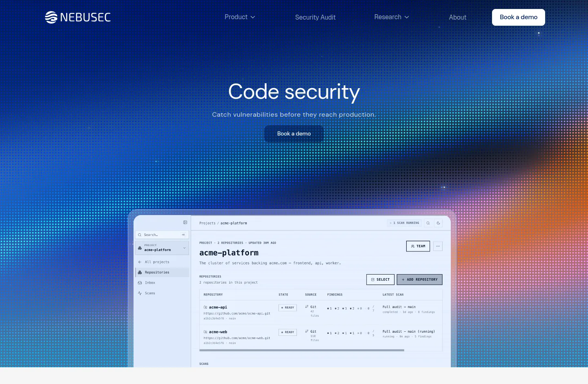
Task: Click the Repositories sidebar icon
Action: pyautogui.click(x=140, y=272)
